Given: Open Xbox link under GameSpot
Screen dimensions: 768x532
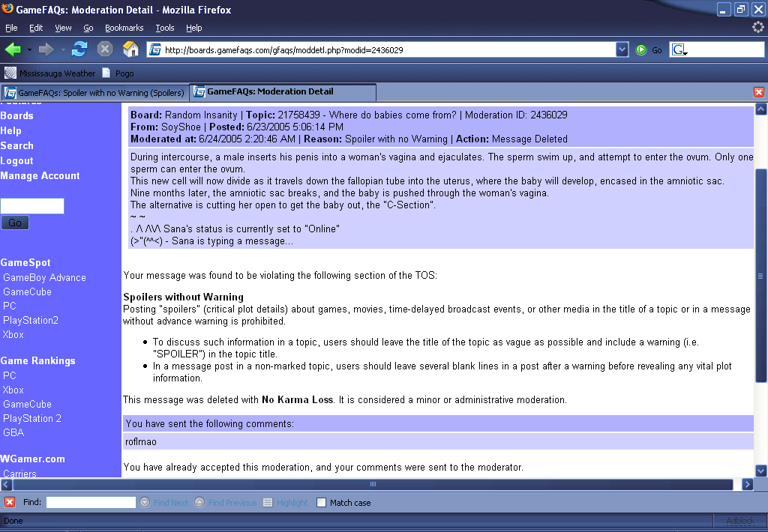Looking at the screenshot, I should pos(13,335).
